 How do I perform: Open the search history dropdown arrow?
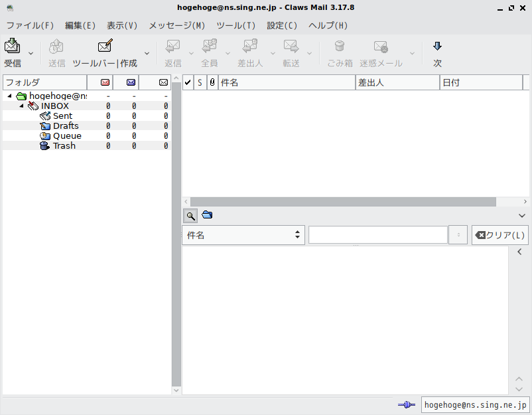(x=458, y=234)
